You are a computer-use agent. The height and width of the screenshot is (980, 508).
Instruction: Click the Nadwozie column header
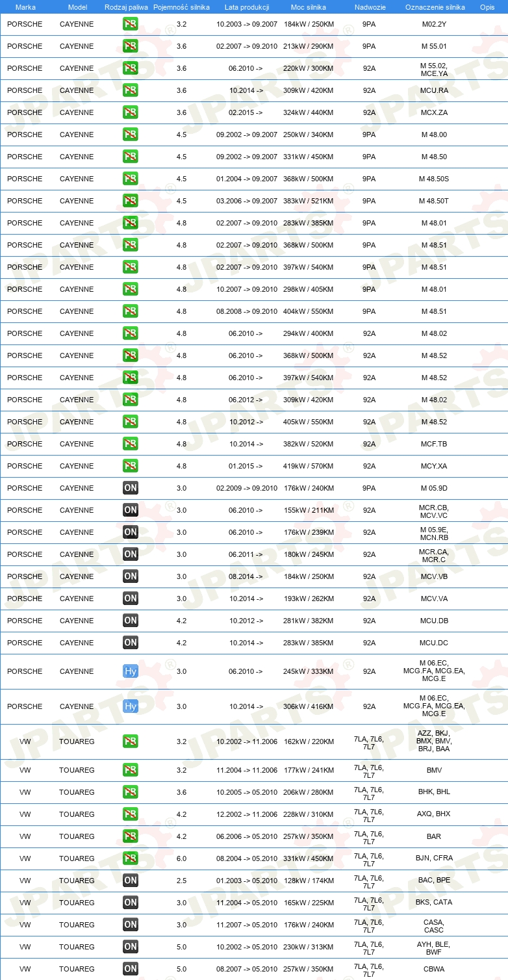tap(370, 7)
